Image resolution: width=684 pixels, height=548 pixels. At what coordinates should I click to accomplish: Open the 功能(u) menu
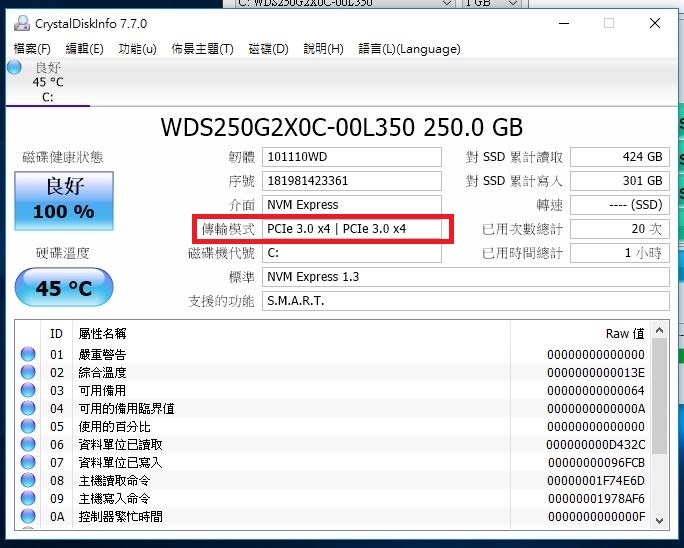pos(137,49)
